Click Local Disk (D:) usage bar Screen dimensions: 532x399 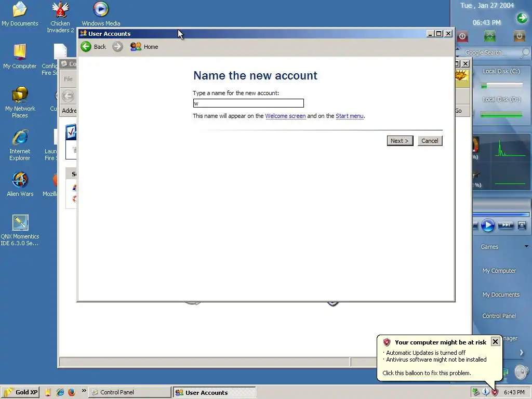tap(501, 115)
